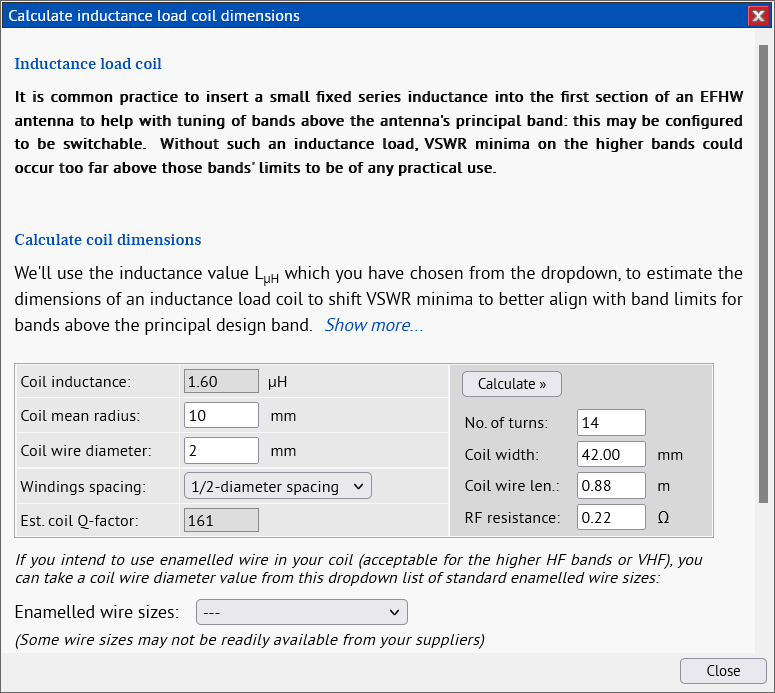Screen dimensions: 775x693
Task: Open the Show more... link
Action: tap(373, 325)
